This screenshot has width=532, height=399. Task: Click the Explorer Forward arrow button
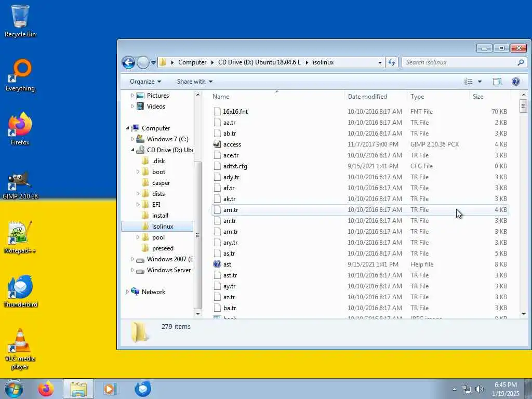(x=143, y=62)
